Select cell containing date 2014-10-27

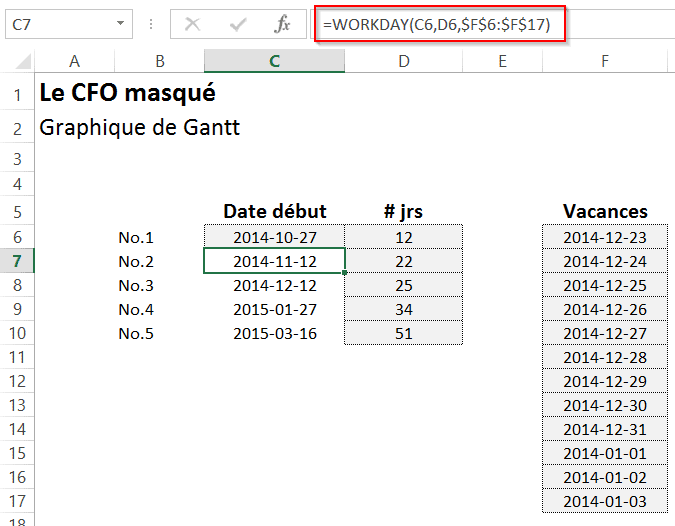274,238
